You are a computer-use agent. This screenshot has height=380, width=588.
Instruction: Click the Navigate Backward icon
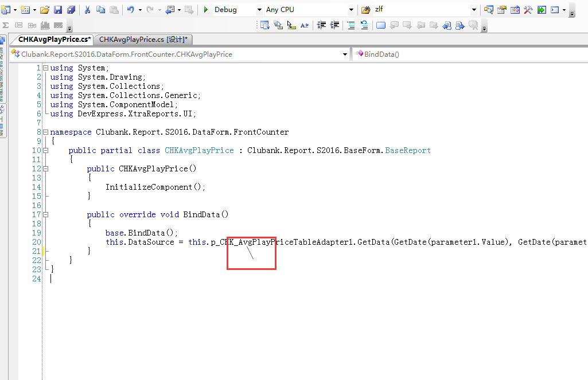[x=170, y=10]
